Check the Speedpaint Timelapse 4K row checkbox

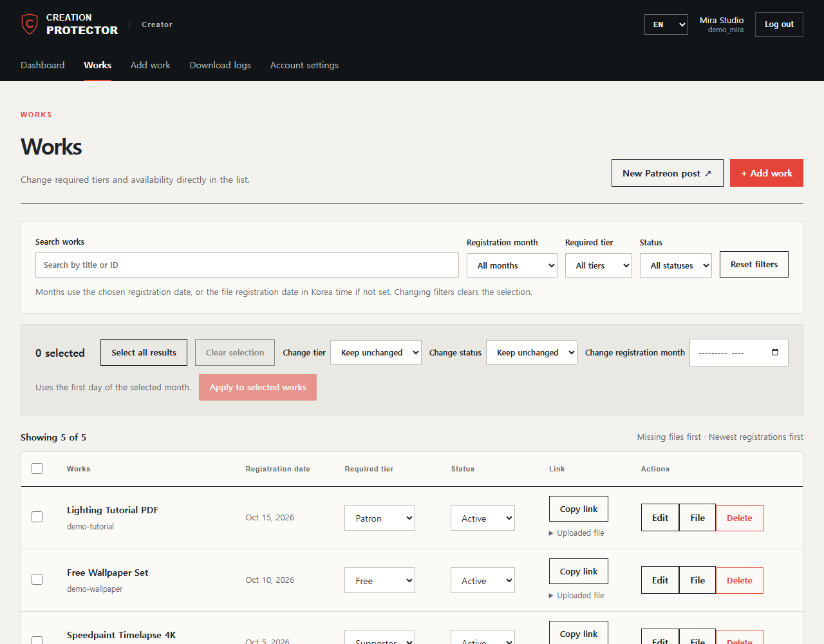(37, 640)
